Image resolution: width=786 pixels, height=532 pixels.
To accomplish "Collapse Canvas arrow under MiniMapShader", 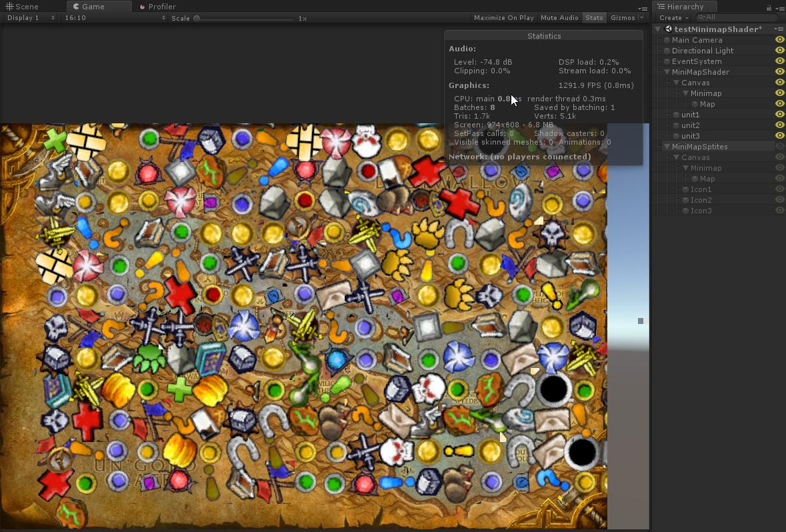I will [x=676, y=83].
